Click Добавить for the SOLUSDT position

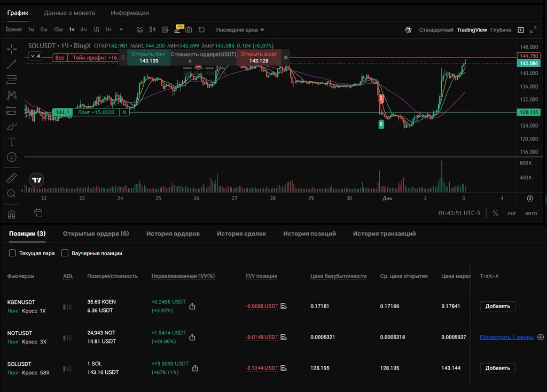[x=497, y=368]
